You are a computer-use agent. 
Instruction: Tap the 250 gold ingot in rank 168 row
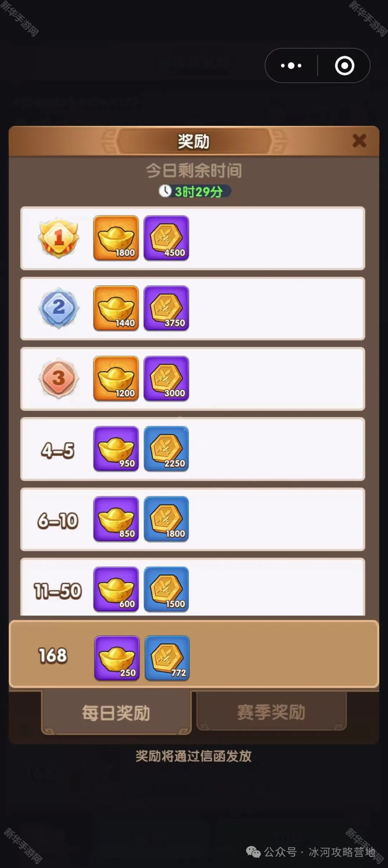point(117,658)
